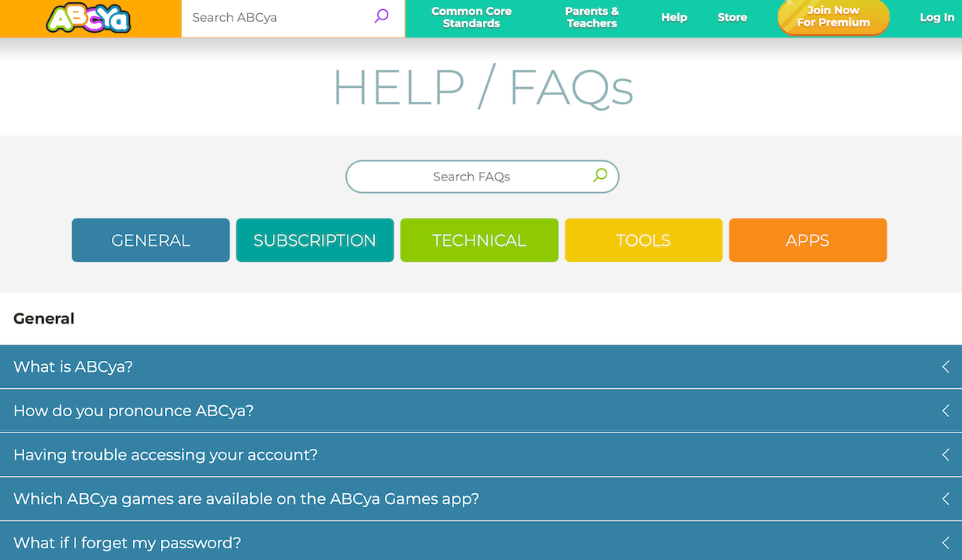Click the magnifier in the Search FAQs field

[599, 177]
